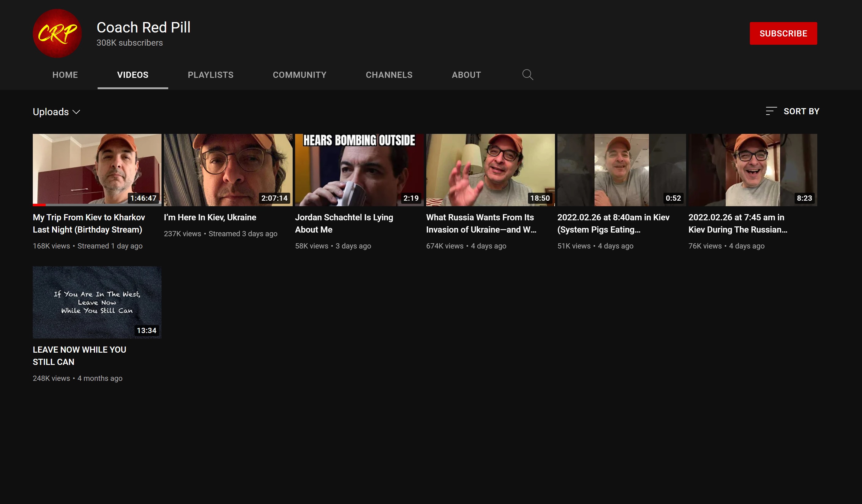
Task: Click the 168K views Streamed 1 day ago text
Action: pyautogui.click(x=88, y=246)
